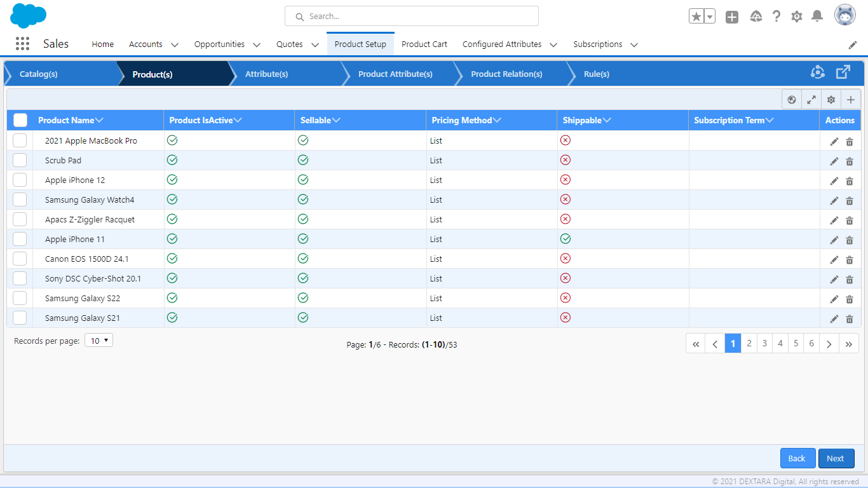868x488 pixels.
Task: Switch to the Product Cart tab
Action: (x=424, y=44)
